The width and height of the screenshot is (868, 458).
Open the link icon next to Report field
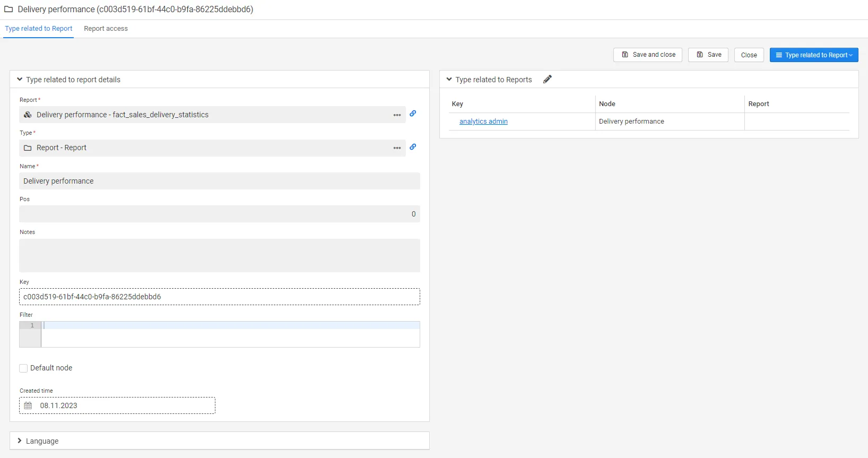click(x=413, y=114)
